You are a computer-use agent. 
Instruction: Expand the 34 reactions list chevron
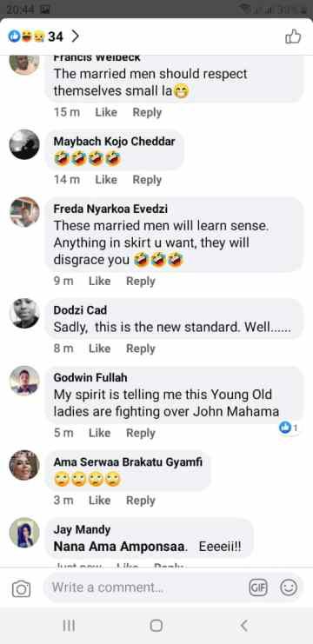point(75,37)
